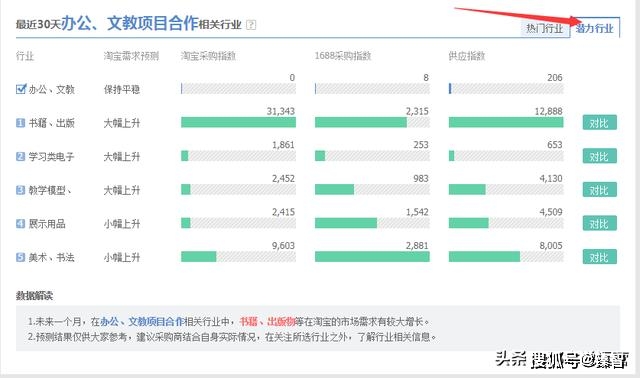The height and width of the screenshot is (378, 640).
Task: Click the 办公、文教项目合作 page title
Action: (x=130, y=23)
